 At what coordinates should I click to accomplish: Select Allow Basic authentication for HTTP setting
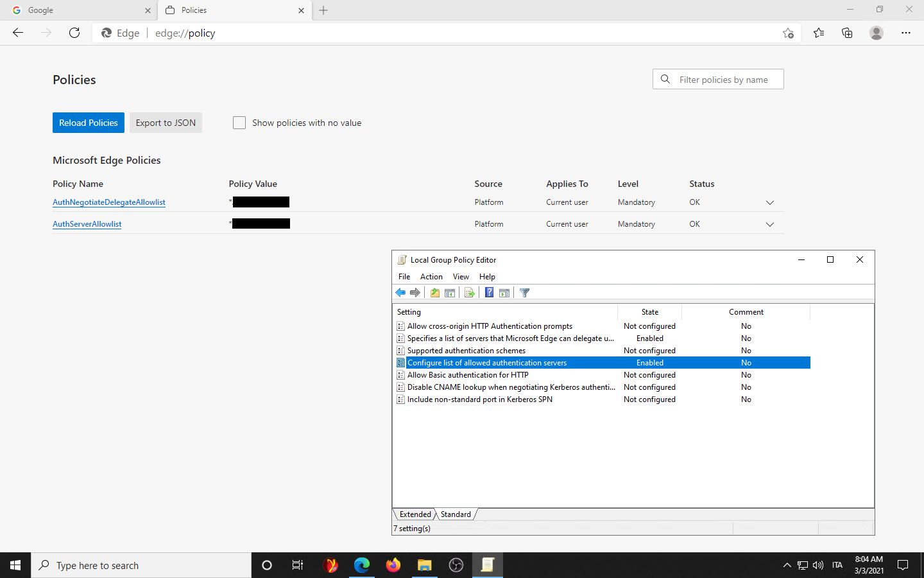[468, 375]
